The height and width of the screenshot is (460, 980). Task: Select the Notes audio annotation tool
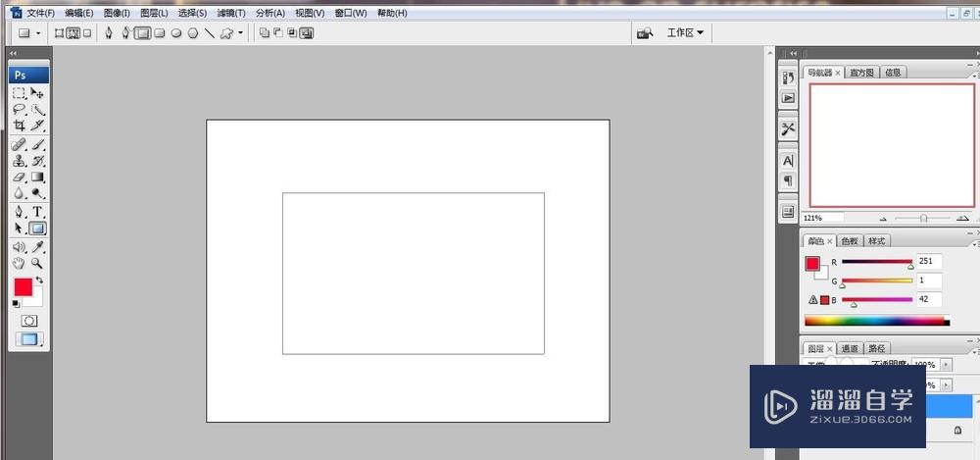(x=20, y=247)
